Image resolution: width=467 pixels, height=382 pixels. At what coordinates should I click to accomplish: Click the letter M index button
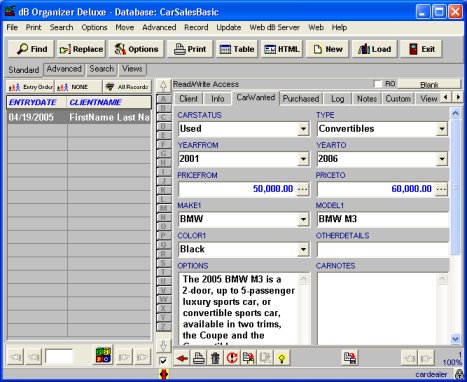click(x=163, y=208)
